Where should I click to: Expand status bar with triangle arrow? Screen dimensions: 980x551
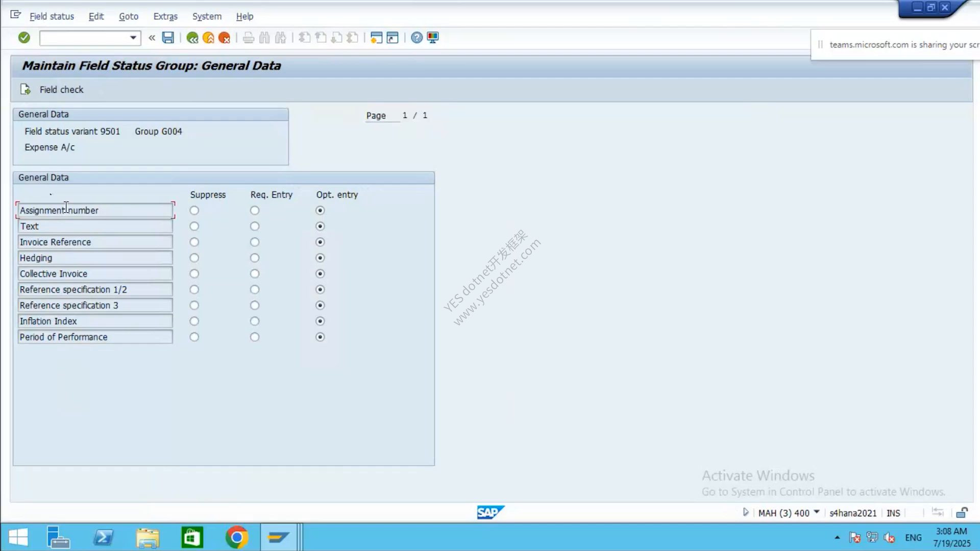[x=746, y=512]
